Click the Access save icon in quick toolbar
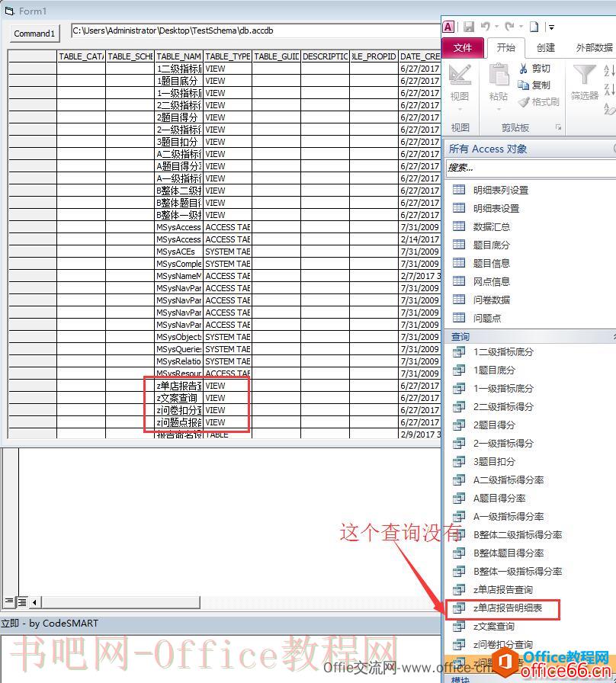Screen dimensions: 616x683 [469, 27]
